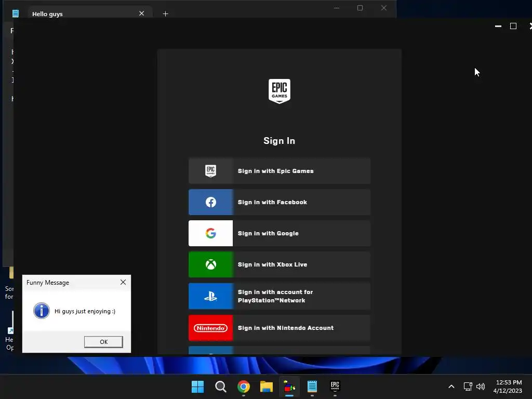Image resolution: width=532 pixels, height=399 pixels.
Task: Click the info icon in Funny Message
Action: [42, 311]
